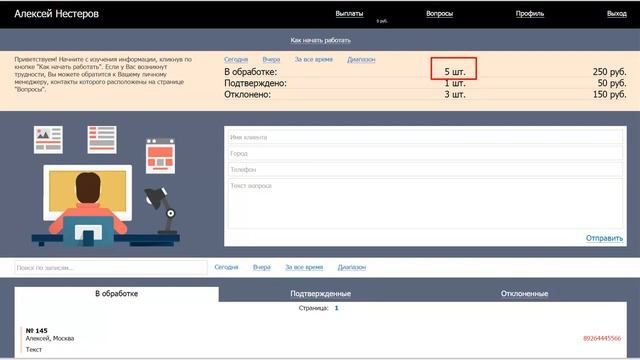
Task: Go to Профиль in the header
Action: [529, 13]
